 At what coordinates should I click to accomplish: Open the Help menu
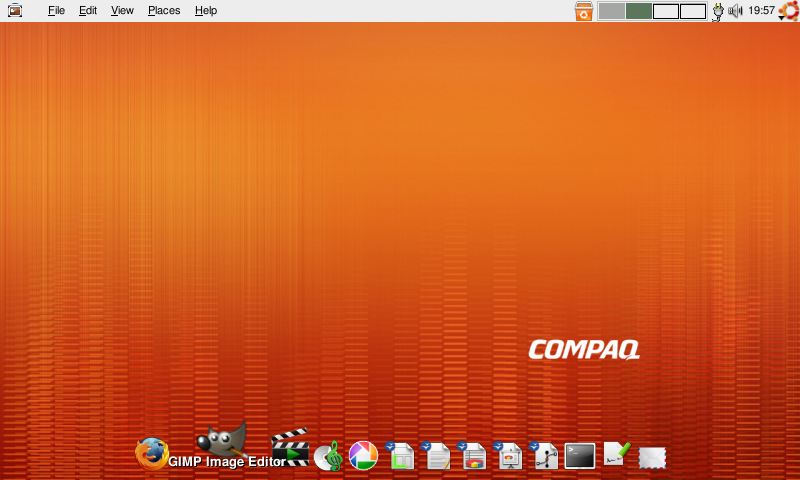click(206, 10)
